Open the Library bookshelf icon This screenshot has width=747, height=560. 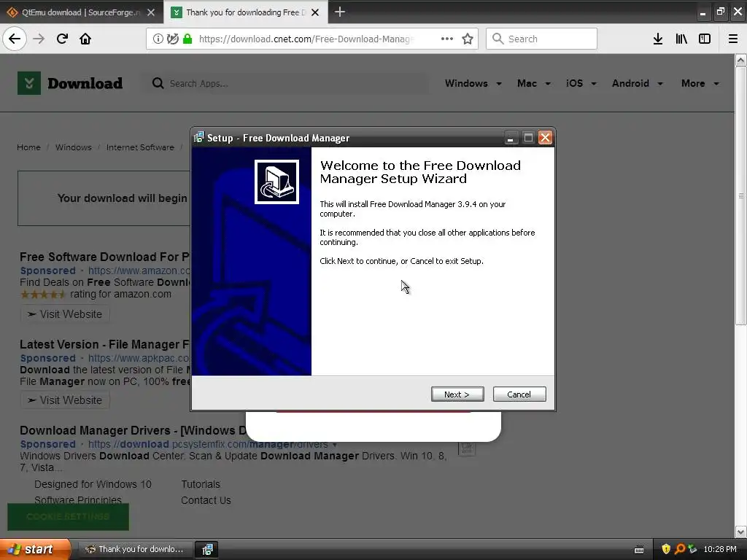[x=681, y=39]
